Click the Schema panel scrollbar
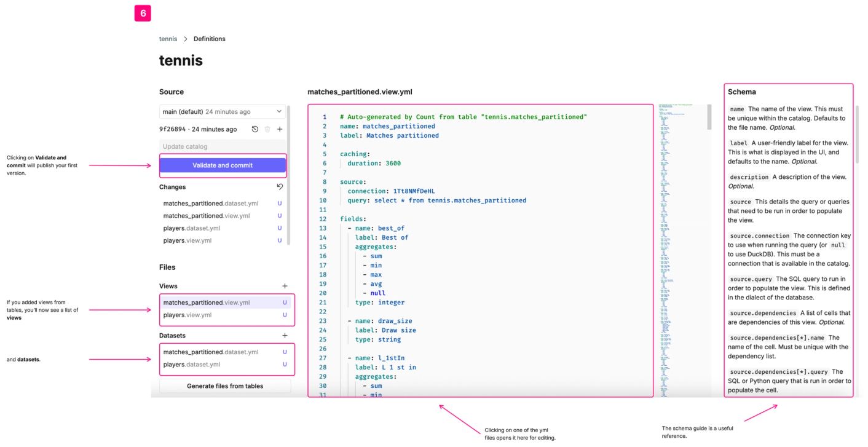This screenshot has width=868, height=447. coord(858,134)
